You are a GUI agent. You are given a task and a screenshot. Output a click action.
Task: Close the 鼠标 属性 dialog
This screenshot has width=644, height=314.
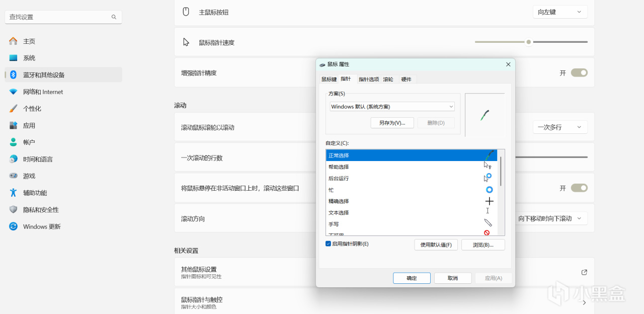tap(508, 64)
